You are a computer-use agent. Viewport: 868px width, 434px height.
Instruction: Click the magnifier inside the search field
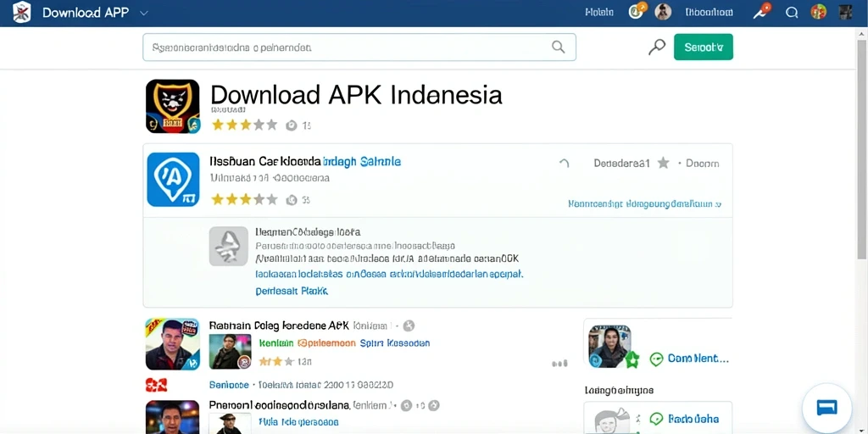click(558, 47)
